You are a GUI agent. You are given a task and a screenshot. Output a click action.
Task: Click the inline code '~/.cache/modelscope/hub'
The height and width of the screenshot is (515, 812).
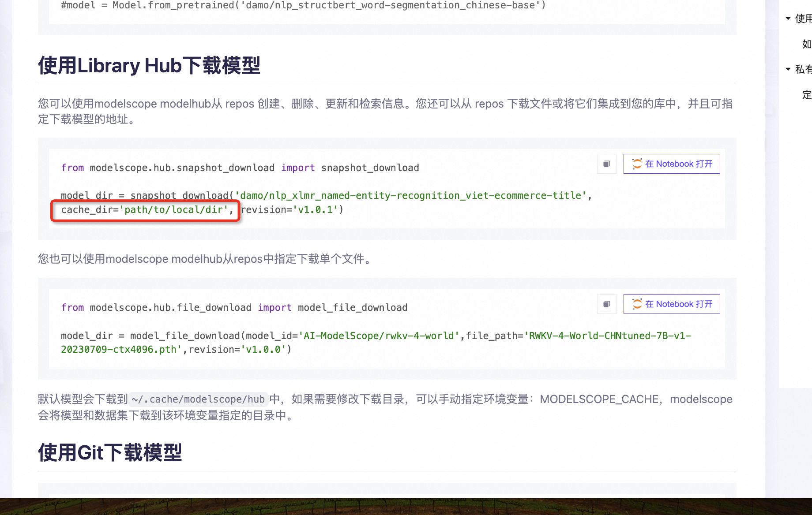[x=198, y=399]
